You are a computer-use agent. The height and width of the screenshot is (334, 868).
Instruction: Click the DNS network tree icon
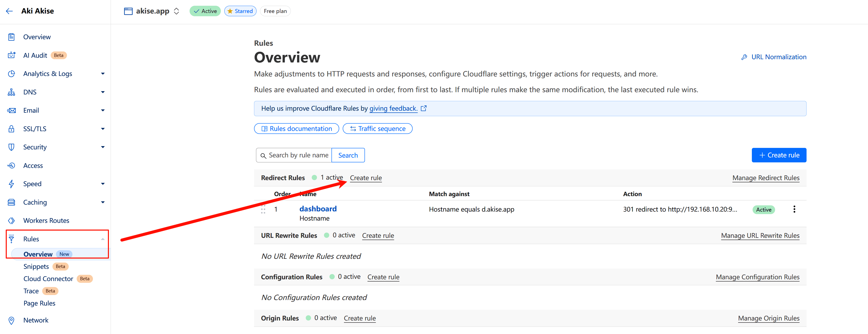click(x=11, y=92)
